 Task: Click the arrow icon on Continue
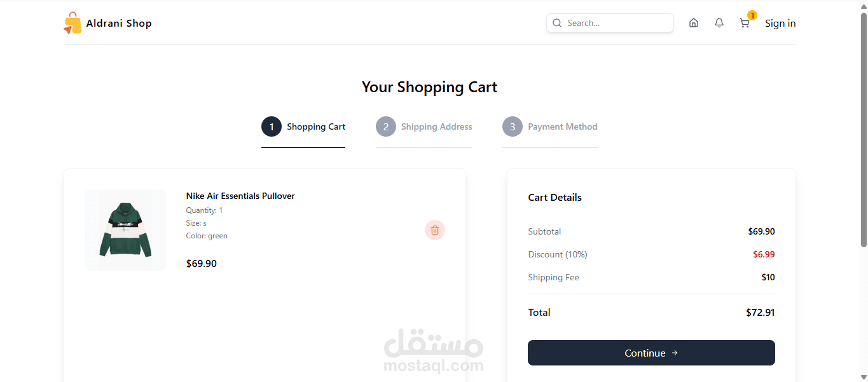tap(675, 353)
